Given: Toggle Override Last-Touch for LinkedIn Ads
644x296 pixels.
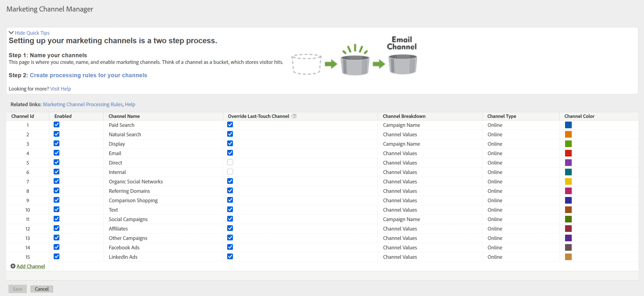Looking at the screenshot, I should click(x=230, y=256).
